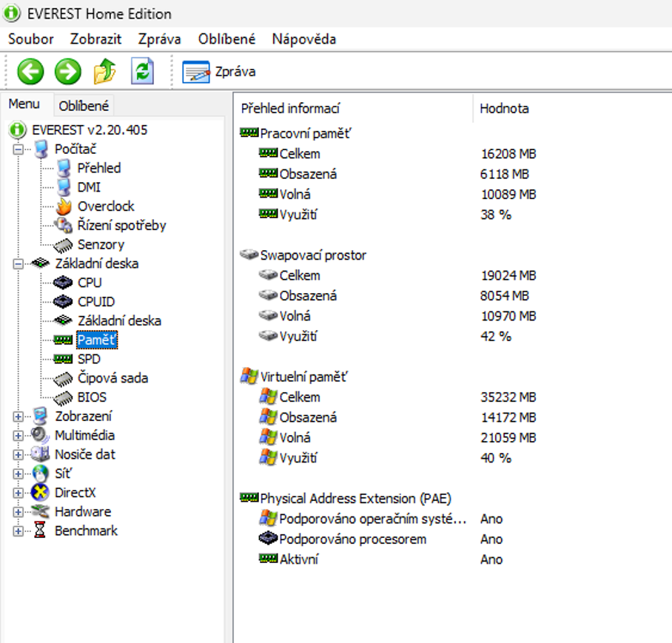672x643 pixels.
Task: Open the Soubor menu
Action: [30, 38]
